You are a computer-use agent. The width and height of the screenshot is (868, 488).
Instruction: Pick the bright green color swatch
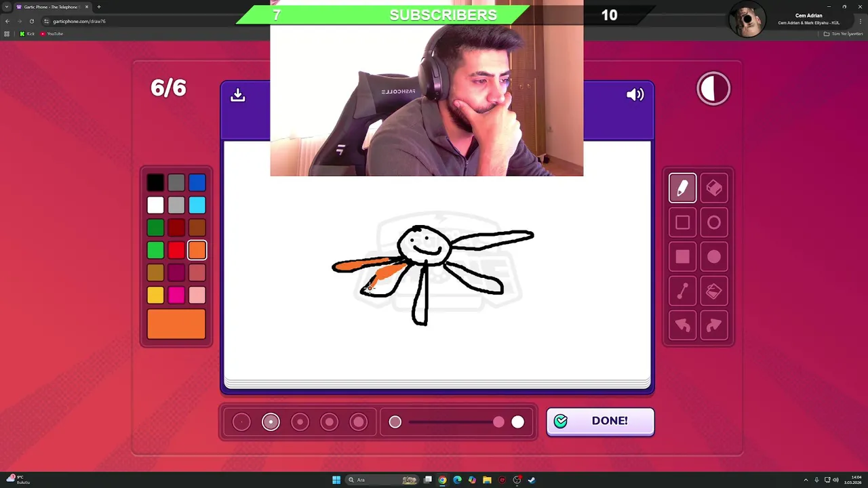pyautogui.click(x=155, y=250)
